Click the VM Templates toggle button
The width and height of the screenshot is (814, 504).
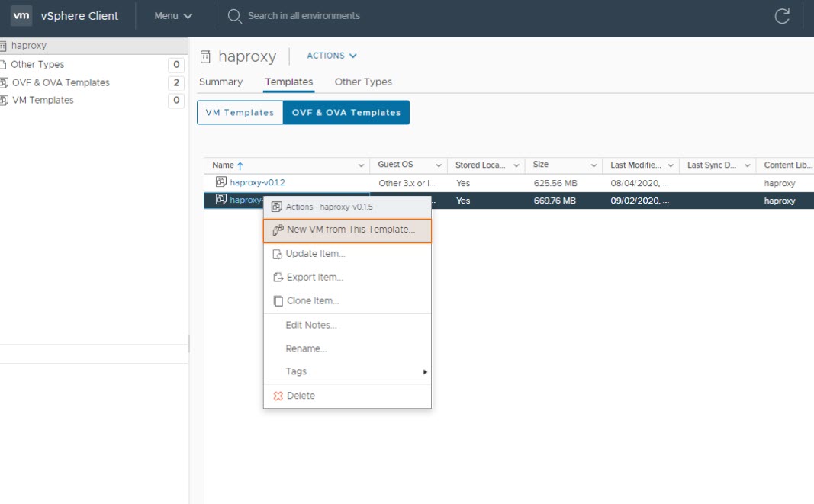(240, 112)
